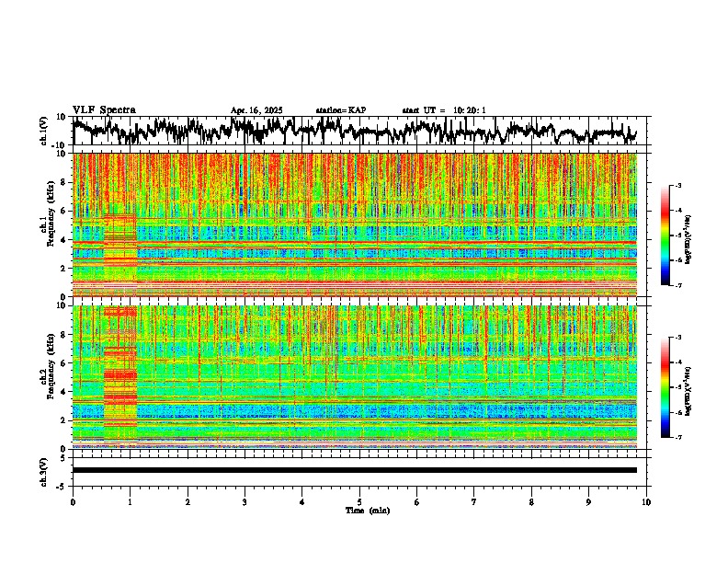Click time axis tick label '6'

pos(416,502)
